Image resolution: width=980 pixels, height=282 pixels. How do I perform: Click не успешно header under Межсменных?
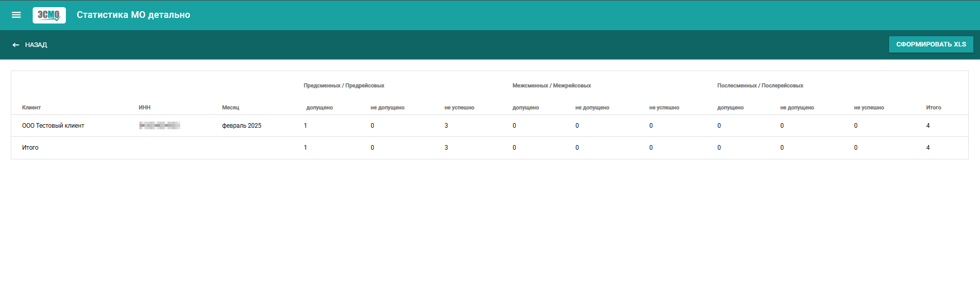coord(664,108)
